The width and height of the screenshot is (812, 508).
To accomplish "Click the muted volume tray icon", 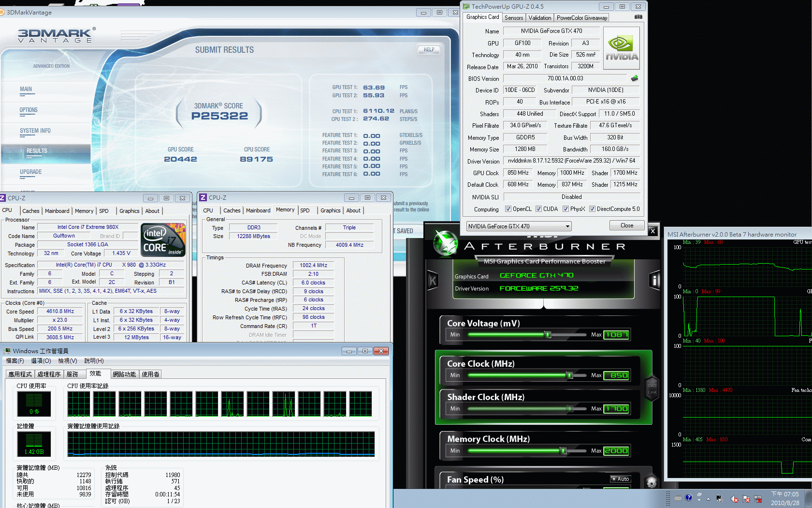I will coord(734,499).
